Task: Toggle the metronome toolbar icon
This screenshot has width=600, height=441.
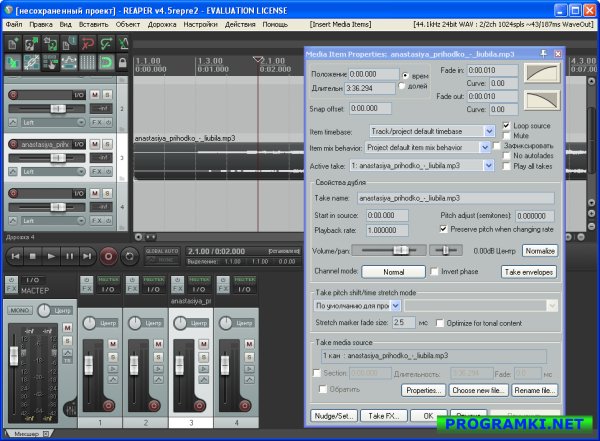Action: [123, 43]
